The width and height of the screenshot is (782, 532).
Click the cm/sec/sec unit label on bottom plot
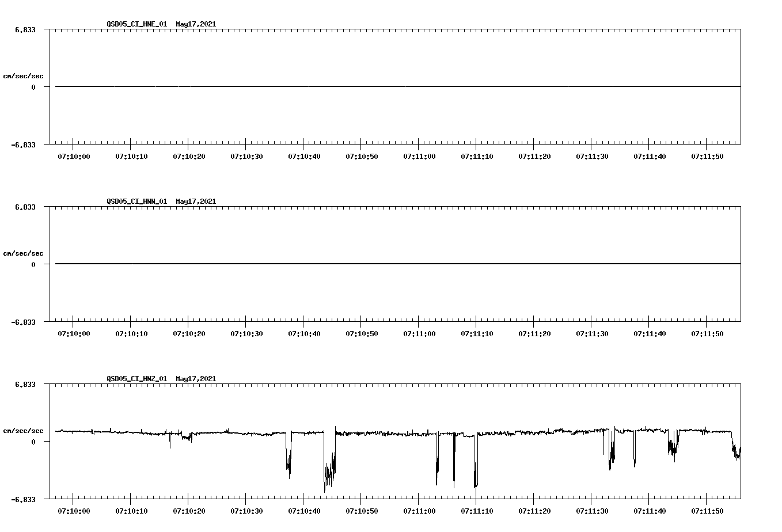tap(24, 430)
